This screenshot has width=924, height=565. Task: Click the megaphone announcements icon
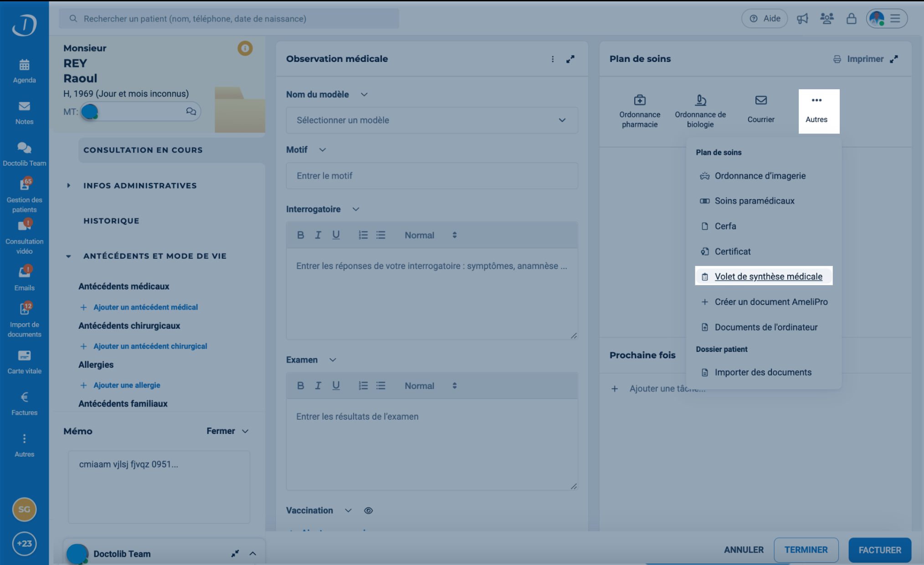[802, 19]
